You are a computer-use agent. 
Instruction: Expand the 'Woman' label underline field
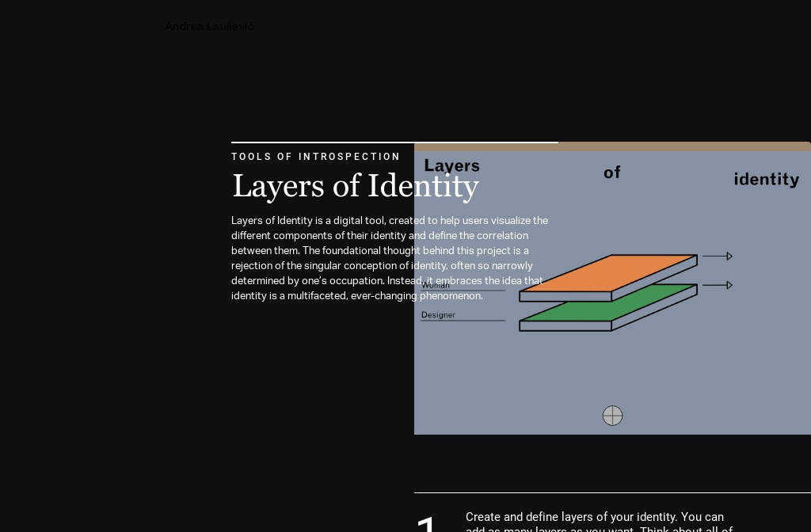[463, 291]
